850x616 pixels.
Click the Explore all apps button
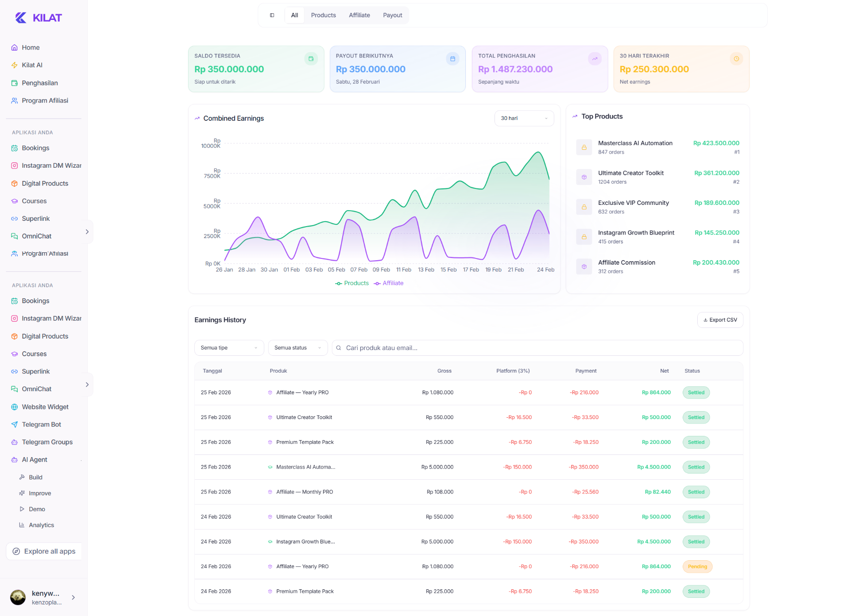44,551
